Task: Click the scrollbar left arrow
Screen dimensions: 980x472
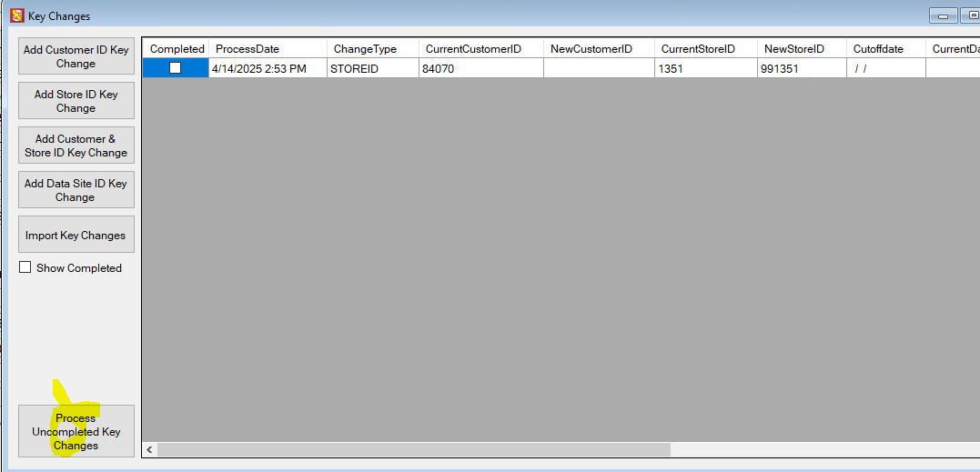Action: click(x=150, y=449)
